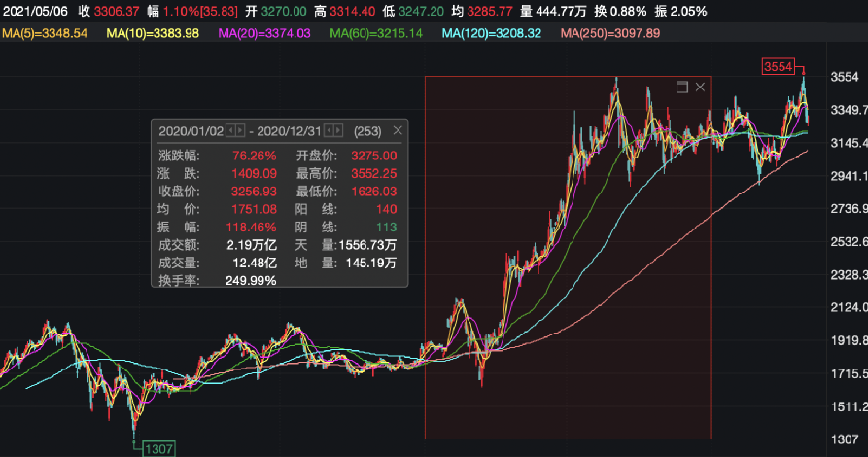Click the start date 2020/01/02 field
This screenshot has height=457, width=868.
(x=191, y=130)
